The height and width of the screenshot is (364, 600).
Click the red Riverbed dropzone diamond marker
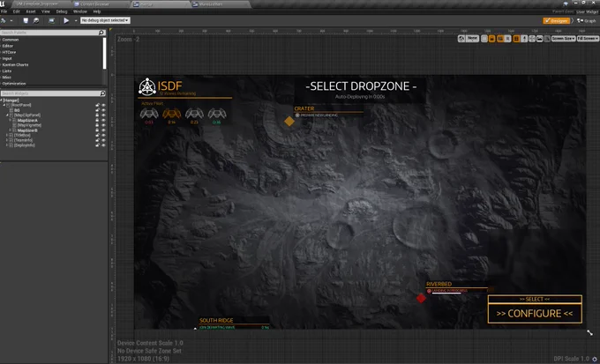pyautogui.click(x=421, y=298)
